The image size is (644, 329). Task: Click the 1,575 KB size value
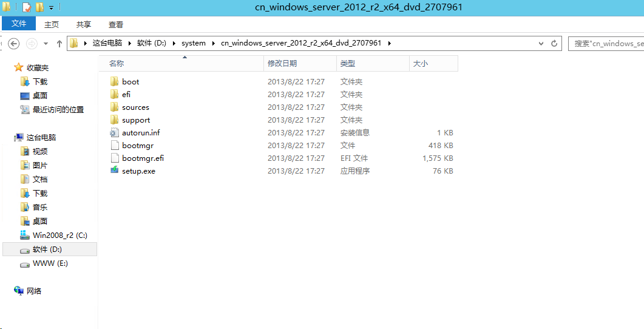(x=438, y=158)
